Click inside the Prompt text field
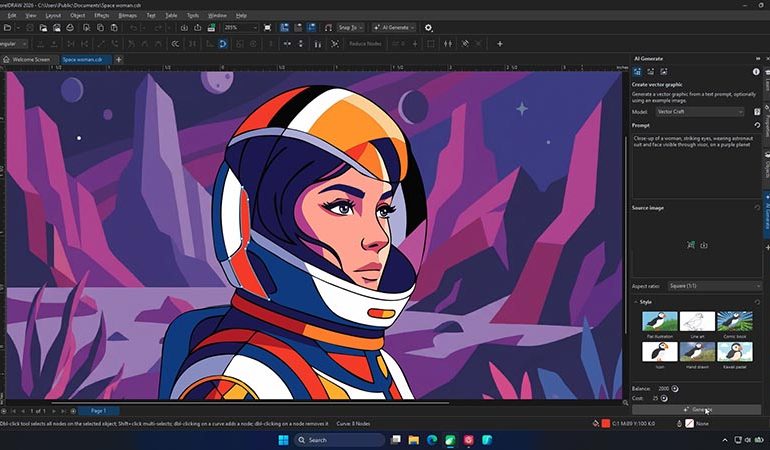 [696, 166]
